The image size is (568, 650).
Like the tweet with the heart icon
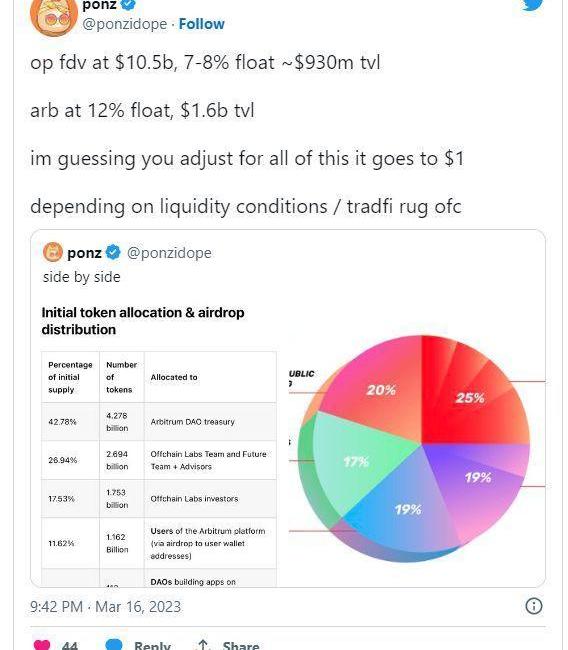[x=41, y=645]
